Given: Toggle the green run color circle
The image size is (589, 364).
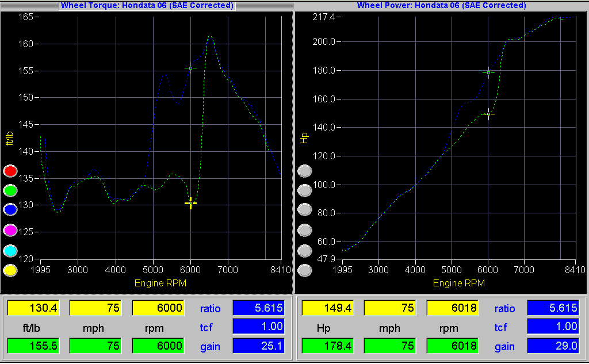Looking at the screenshot, I should (x=10, y=190).
